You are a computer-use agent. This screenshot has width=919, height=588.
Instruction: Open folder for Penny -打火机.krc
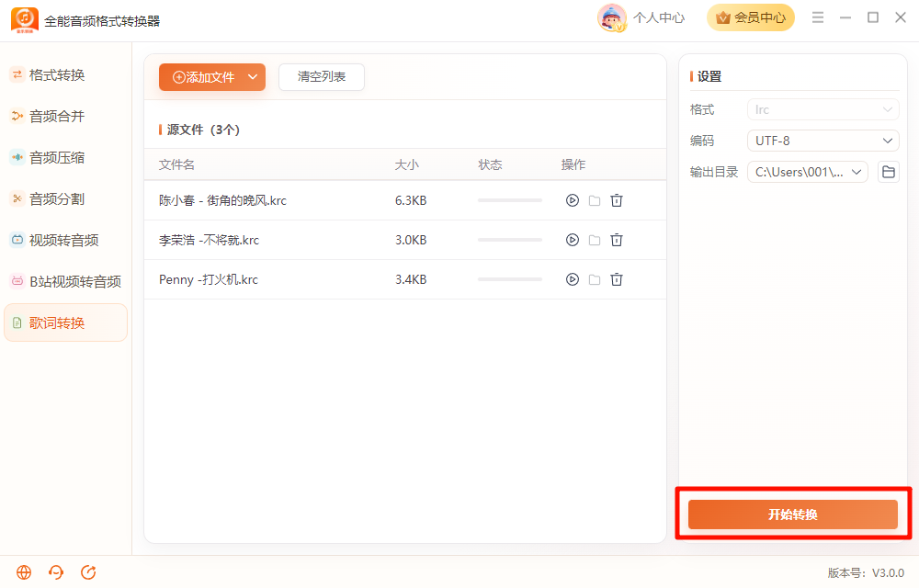click(595, 279)
